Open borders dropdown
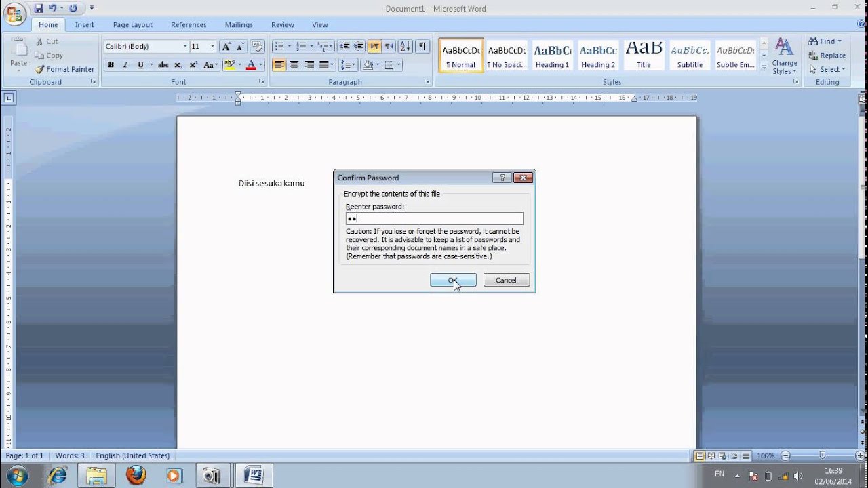The height and width of the screenshot is (488, 868). [x=398, y=65]
